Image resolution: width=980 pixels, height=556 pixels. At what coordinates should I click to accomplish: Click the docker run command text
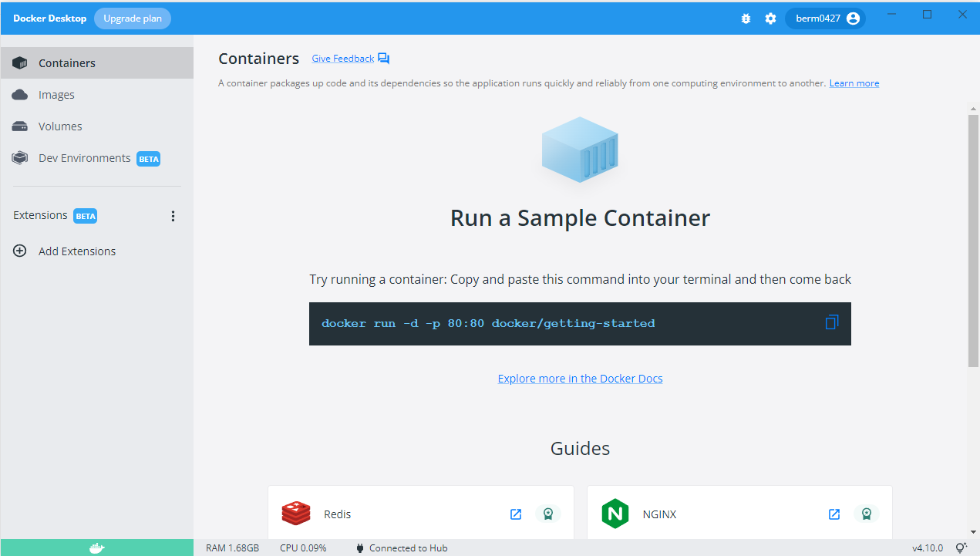tap(488, 323)
